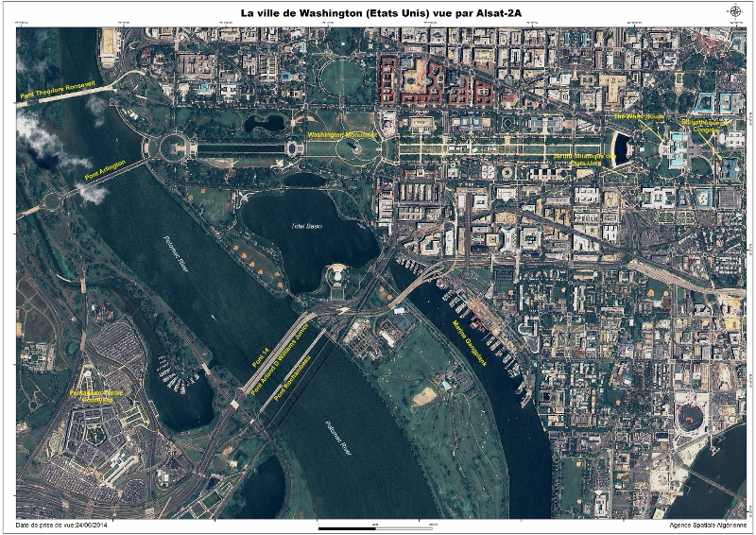This screenshot has width=756, height=535.
Task: Click the compass rose north arrow icon
Action: pyautogui.click(x=736, y=12)
